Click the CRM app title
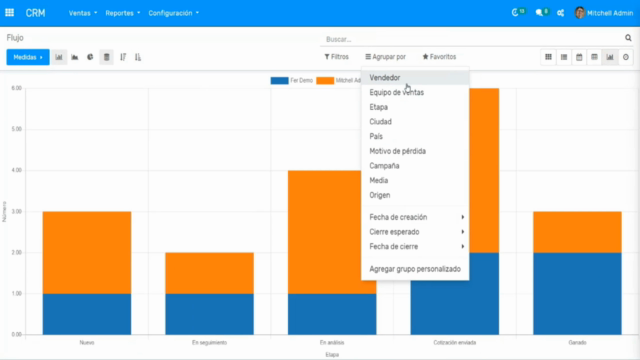This screenshot has width=640, height=360. click(36, 13)
